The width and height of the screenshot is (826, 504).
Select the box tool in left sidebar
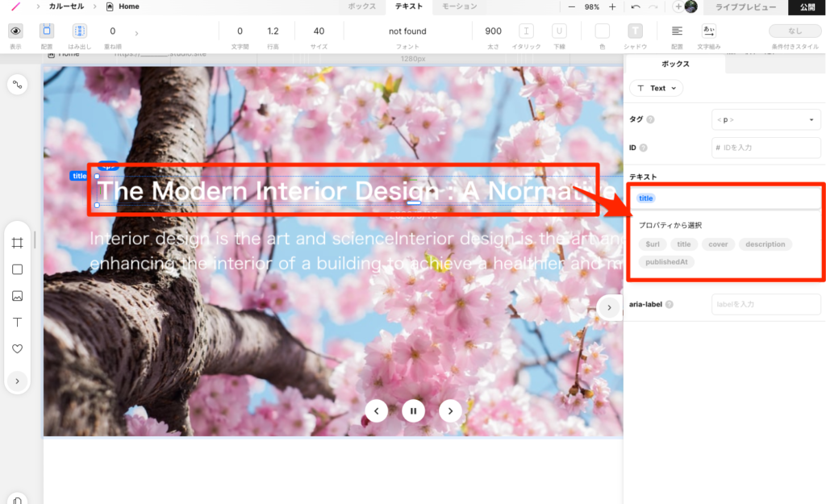[18, 269]
